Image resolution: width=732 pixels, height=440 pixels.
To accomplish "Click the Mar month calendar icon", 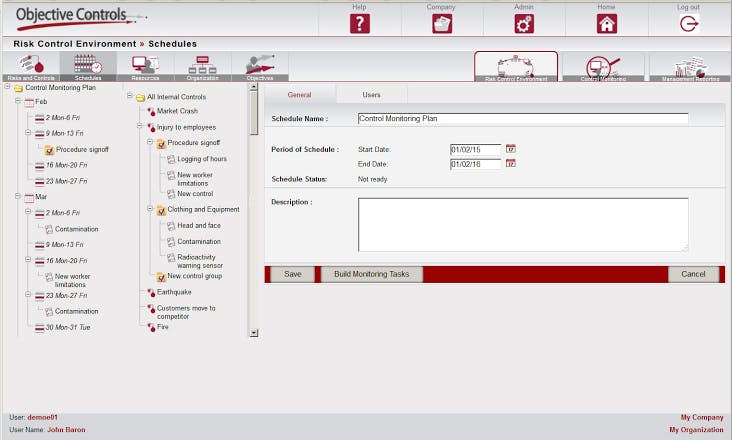I will [29, 197].
